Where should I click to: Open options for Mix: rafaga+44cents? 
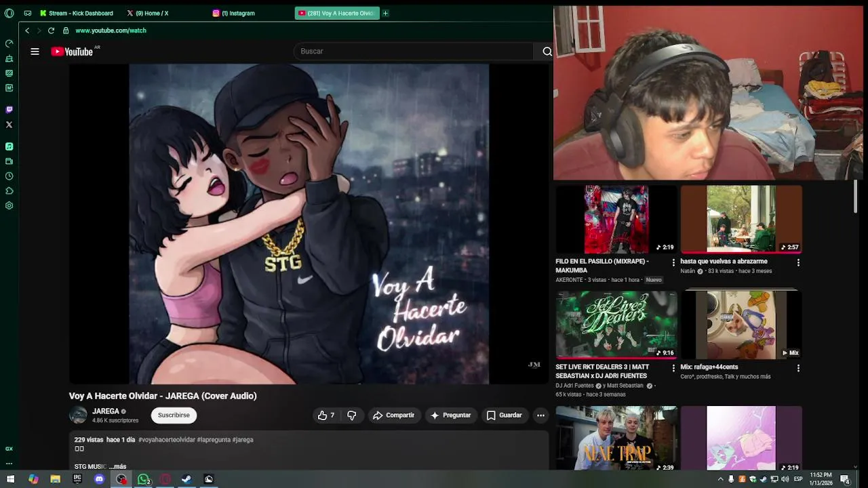798,368
